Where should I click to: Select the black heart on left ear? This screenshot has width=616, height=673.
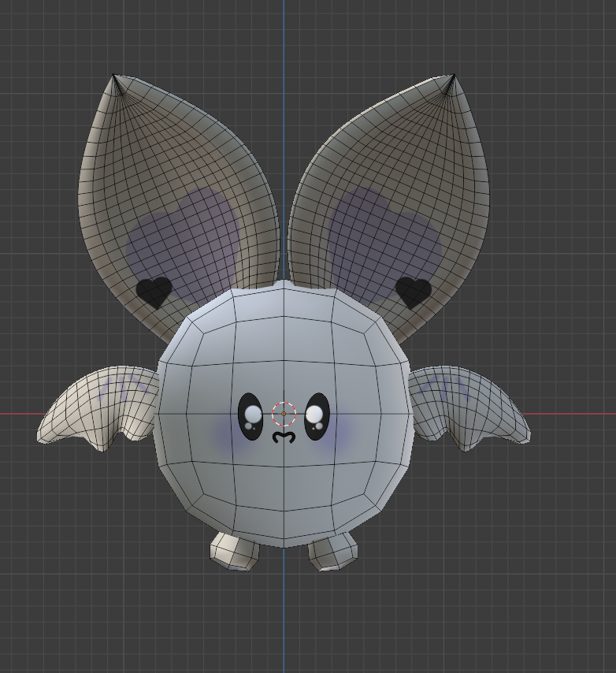tap(154, 292)
